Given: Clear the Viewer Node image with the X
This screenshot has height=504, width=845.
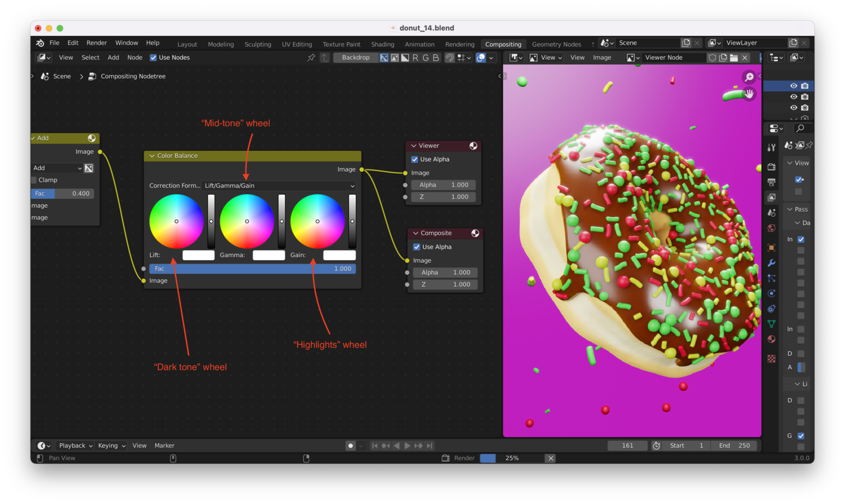Looking at the screenshot, I should pos(745,57).
